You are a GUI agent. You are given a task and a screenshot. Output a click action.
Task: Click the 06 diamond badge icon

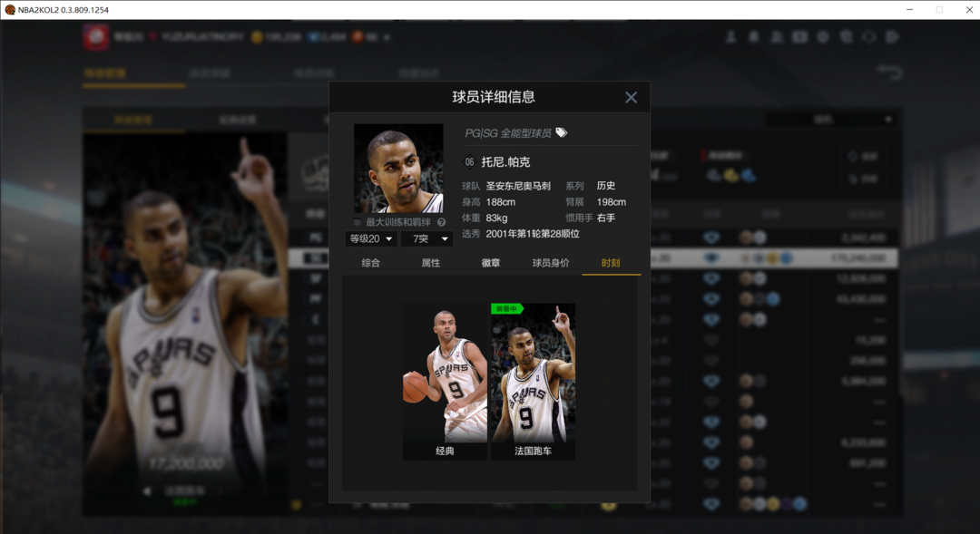pyautogui.click(x=469, y=161)
